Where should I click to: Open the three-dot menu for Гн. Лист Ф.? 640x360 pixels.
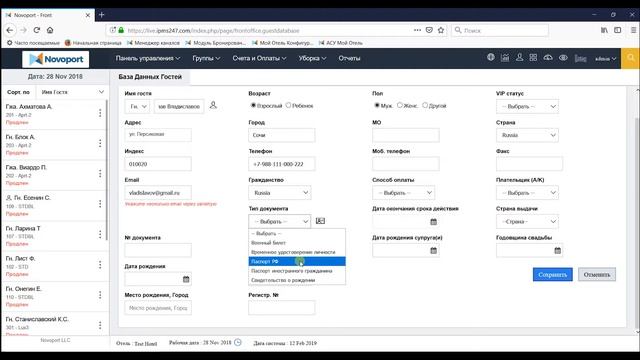(x=100, y=264)
